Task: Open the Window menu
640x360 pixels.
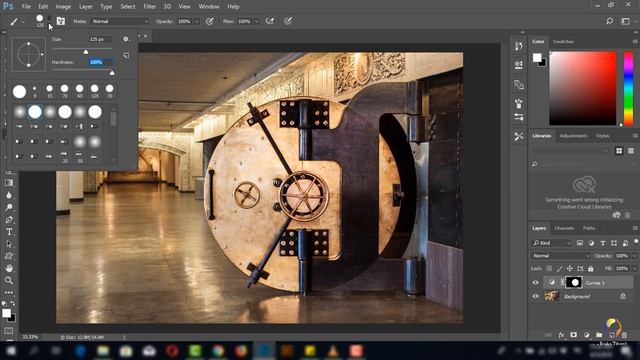Action: pos(209,7)
